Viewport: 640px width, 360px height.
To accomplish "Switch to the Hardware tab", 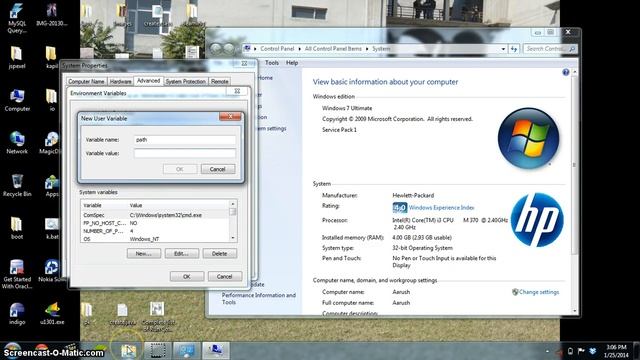I will click(x=120, y=82).
